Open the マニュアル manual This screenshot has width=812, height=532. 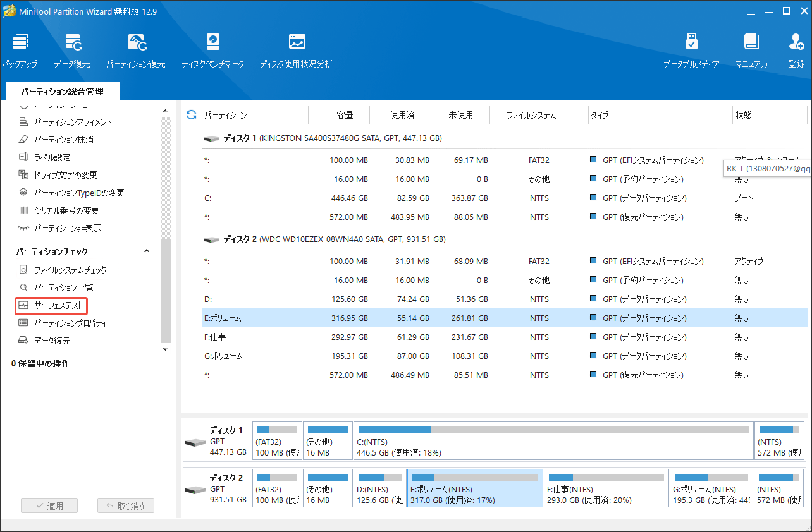[751, 51]
